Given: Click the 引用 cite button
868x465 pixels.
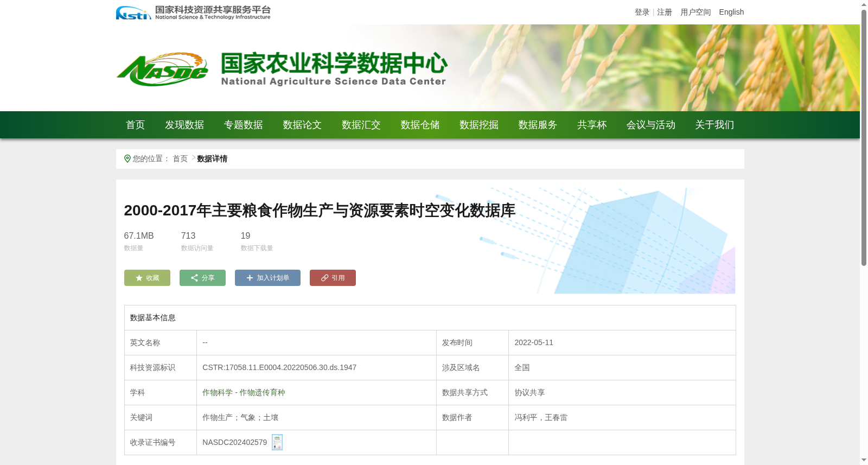Looking at the screenshot, I should 333,278.
